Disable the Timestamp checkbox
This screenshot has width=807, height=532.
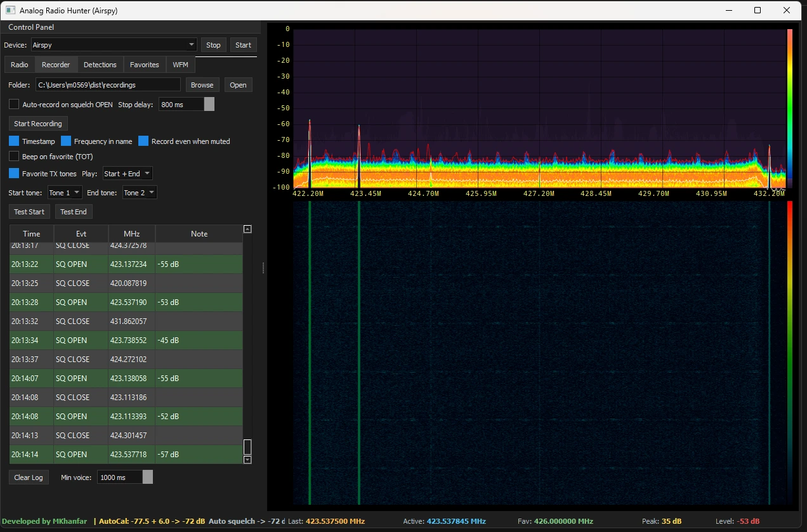(x=13, y=141)
